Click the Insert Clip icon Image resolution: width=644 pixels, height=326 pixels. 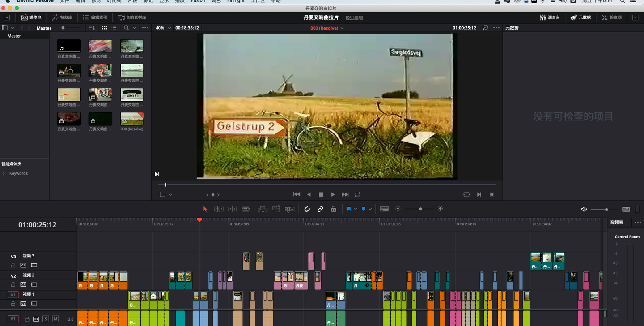pos(263,209)
